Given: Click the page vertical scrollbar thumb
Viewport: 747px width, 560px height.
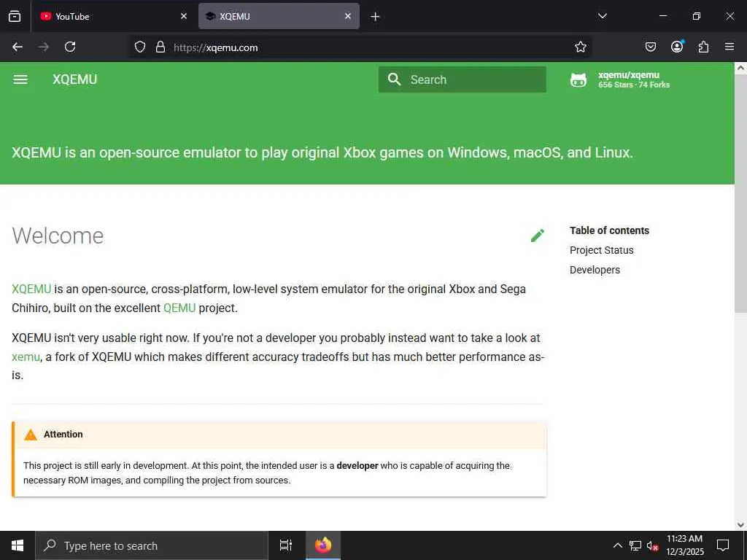Looking at the screenshot, I should pyautogui.click(x=740, y=194).
